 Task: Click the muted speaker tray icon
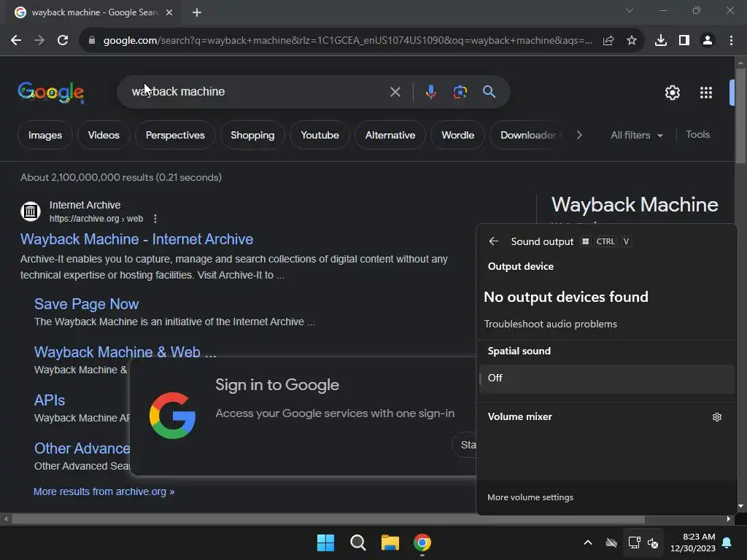[x=653, y=542]
